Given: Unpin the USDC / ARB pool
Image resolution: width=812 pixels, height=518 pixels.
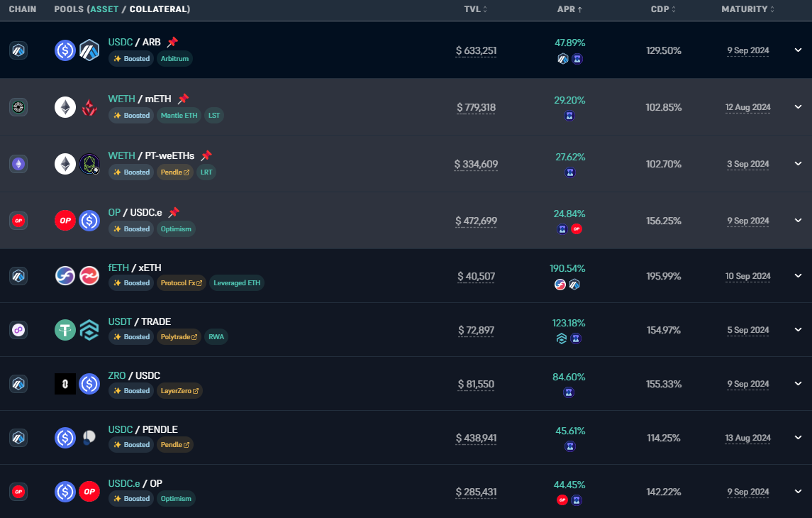Looking at the screenshot, I should 172,42.
